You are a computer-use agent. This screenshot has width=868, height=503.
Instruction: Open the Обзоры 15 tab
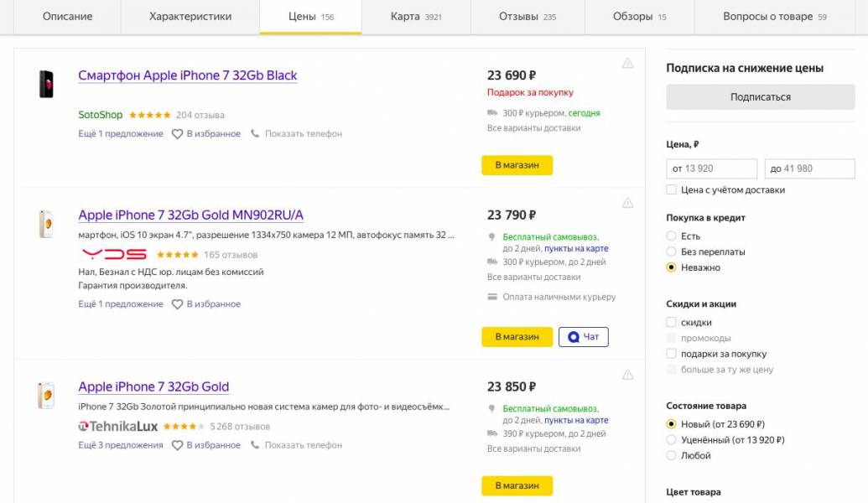639,17
